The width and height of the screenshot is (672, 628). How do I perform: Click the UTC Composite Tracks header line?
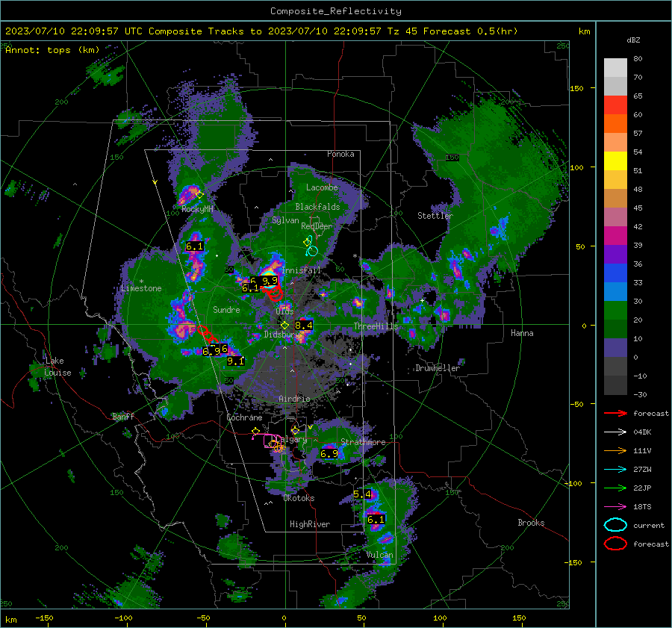(x=261, y=31)
